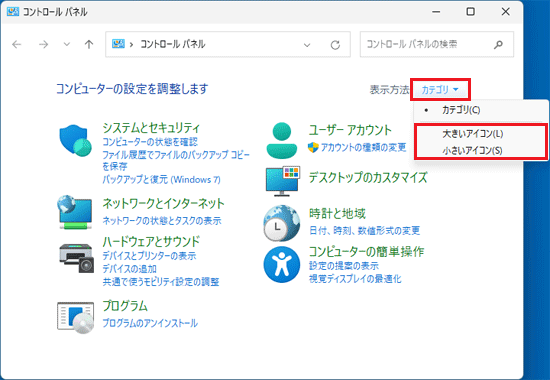Screen dimensions: 550x380
Task: Open コンピューターの簡単操作 category link
Action: (366, 251)
